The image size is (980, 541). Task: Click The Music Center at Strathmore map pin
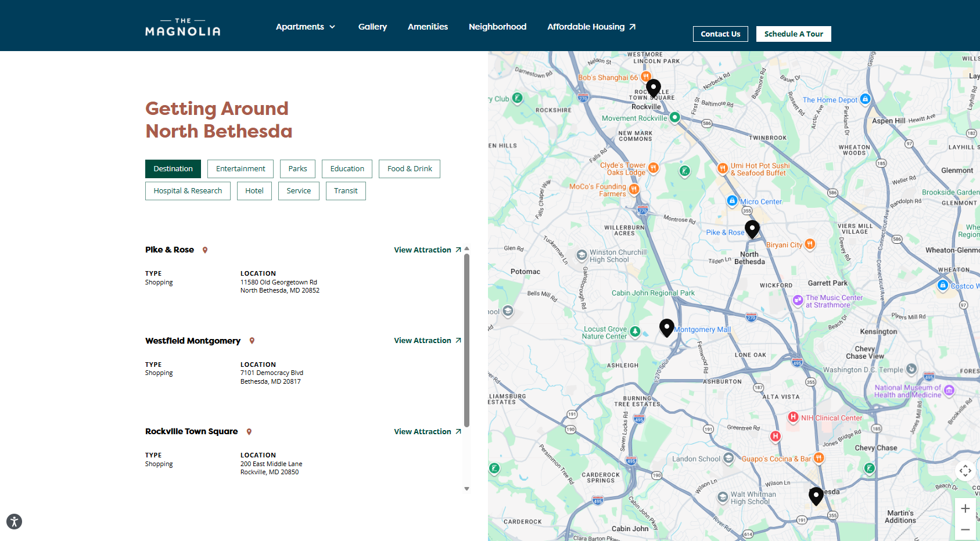pyautogui.click(x=798, y=300)
